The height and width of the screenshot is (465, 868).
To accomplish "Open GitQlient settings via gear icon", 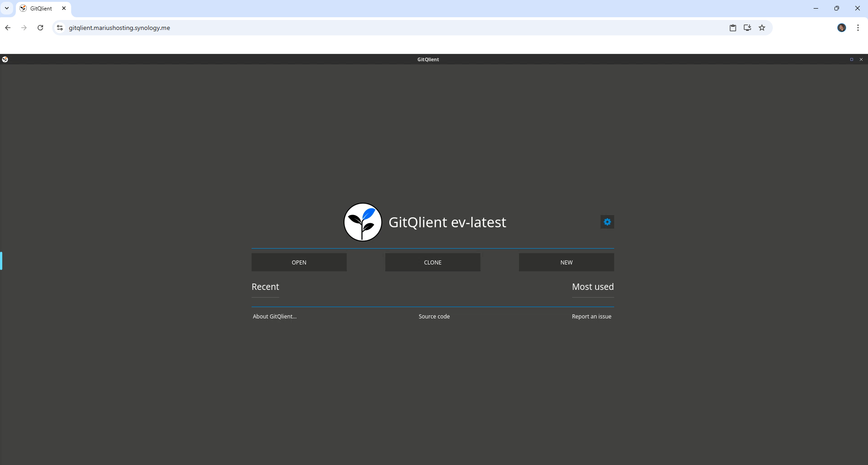I will click(607, 222).
